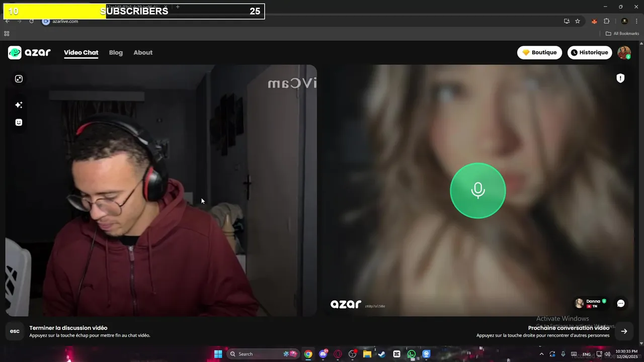The width and height of the screenshot is (644, 362).
Task: Click the next conversation arrow button
Action: 624,331
